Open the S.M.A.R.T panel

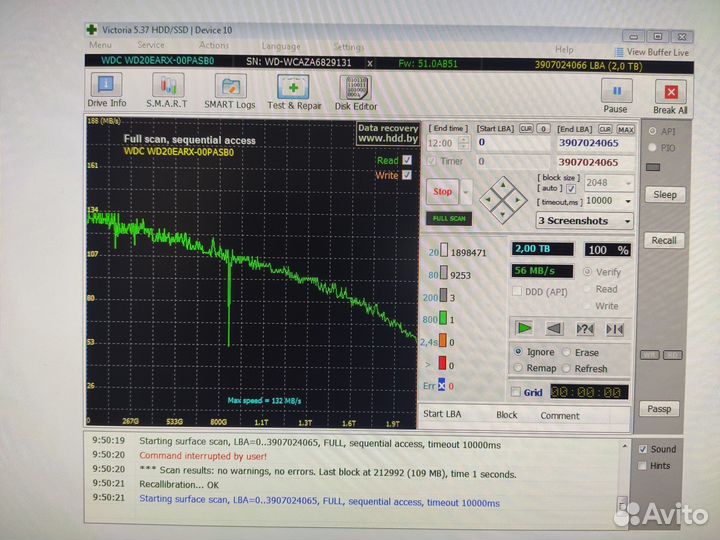[x=166, y=91]
